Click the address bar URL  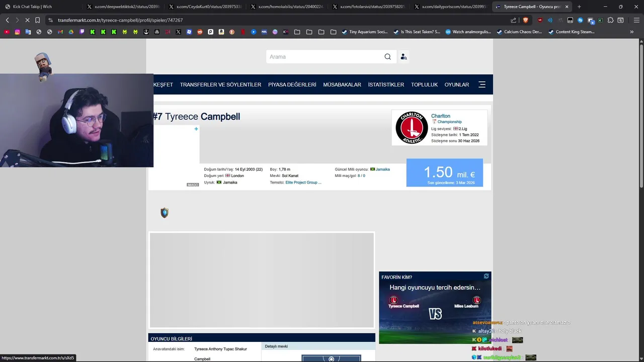120,20
